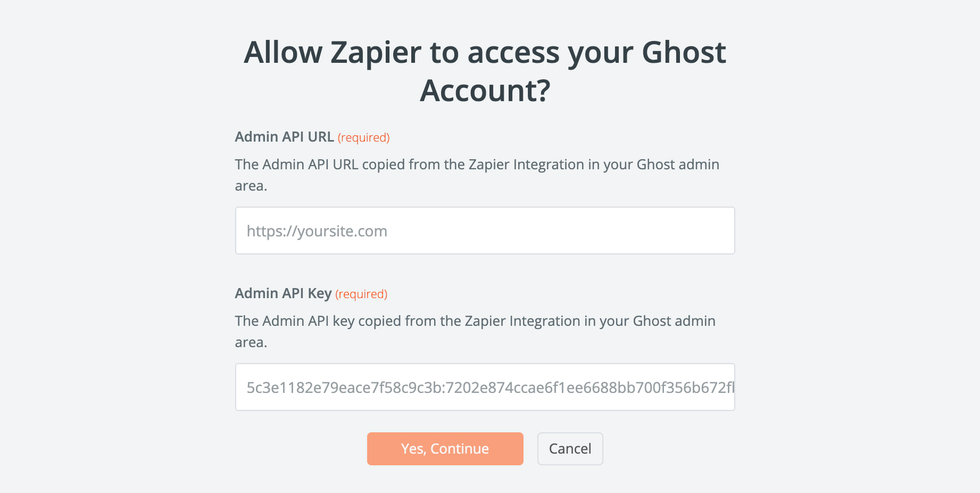Click the Yes, Continue button
The image size is (980, 493).
tap(445, 449)
